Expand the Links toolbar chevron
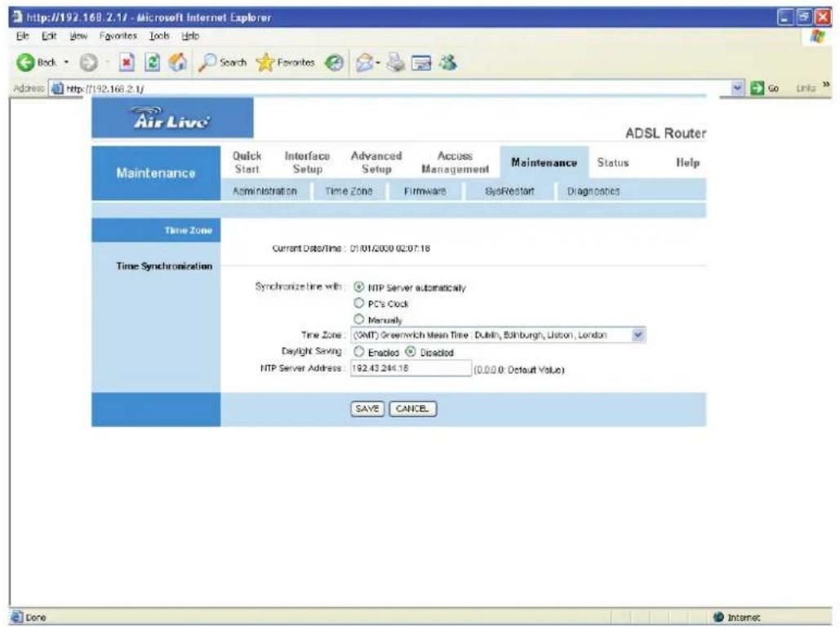 point(826,85)
